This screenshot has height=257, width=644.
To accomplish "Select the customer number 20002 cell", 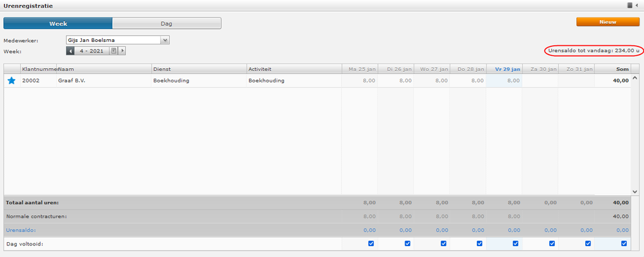I will click(x=38, y=81).
